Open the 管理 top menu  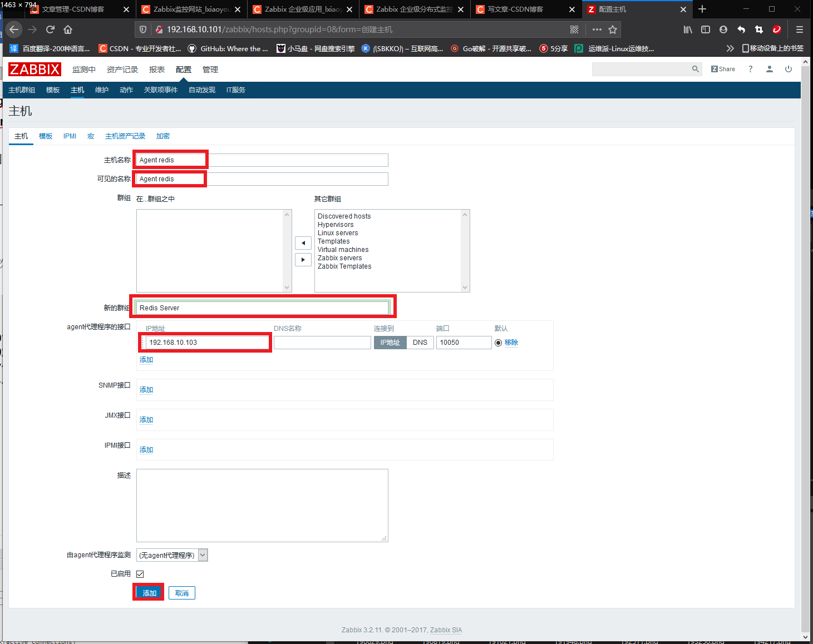click(210, 70)
